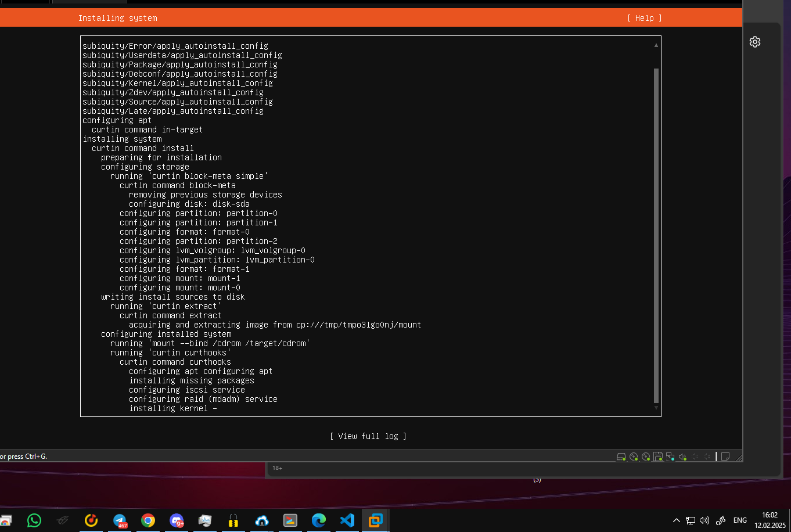791x532 pixels.
Task: Click the '18+' label in background window
Action: (x=278, y=468)
